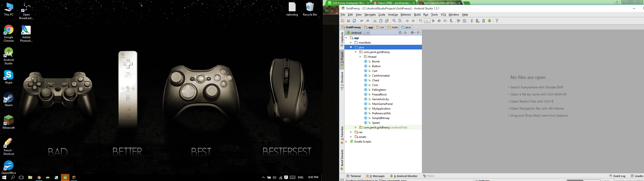Open help with the question mark icon
644x181 pixels.
[x=497, y=21]
